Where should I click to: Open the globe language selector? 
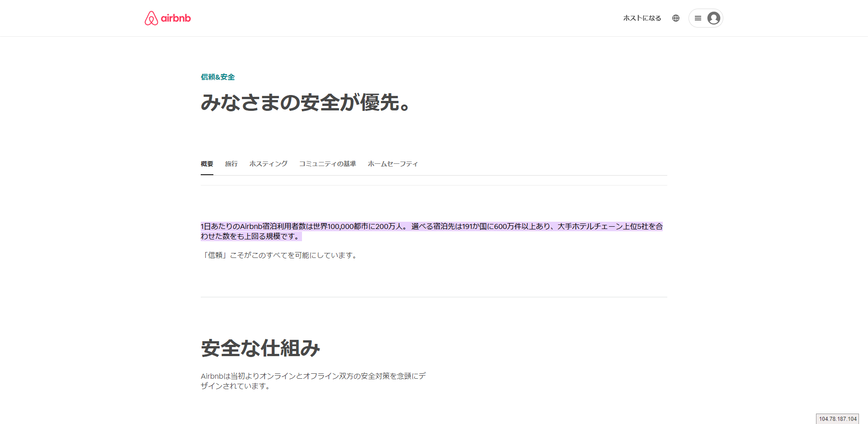click(x=676, y=18)
